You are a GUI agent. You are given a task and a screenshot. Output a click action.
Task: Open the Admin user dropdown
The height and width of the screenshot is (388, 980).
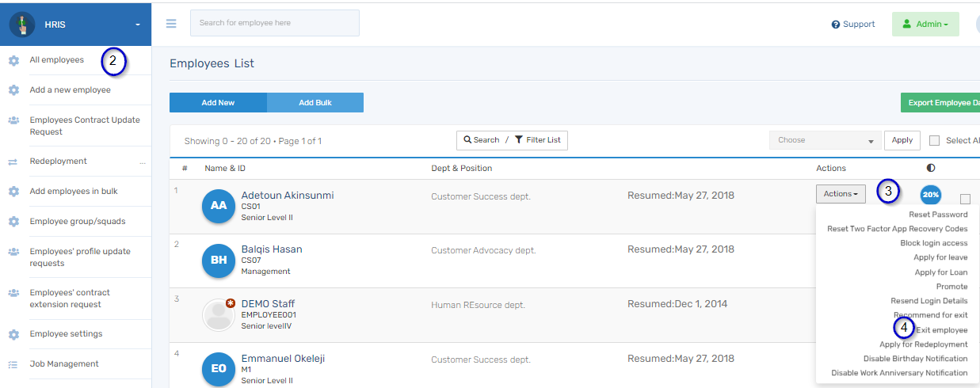[x=925, y=25]
